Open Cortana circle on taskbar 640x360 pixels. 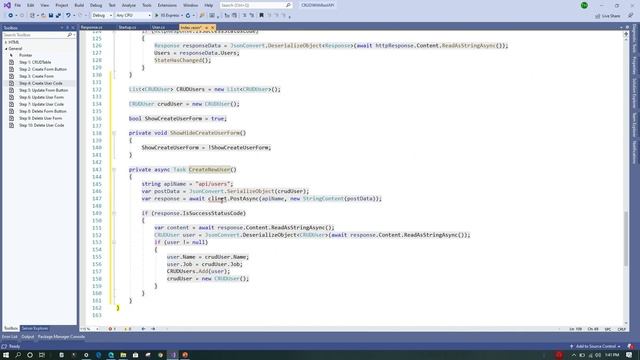tap(30, 355)
